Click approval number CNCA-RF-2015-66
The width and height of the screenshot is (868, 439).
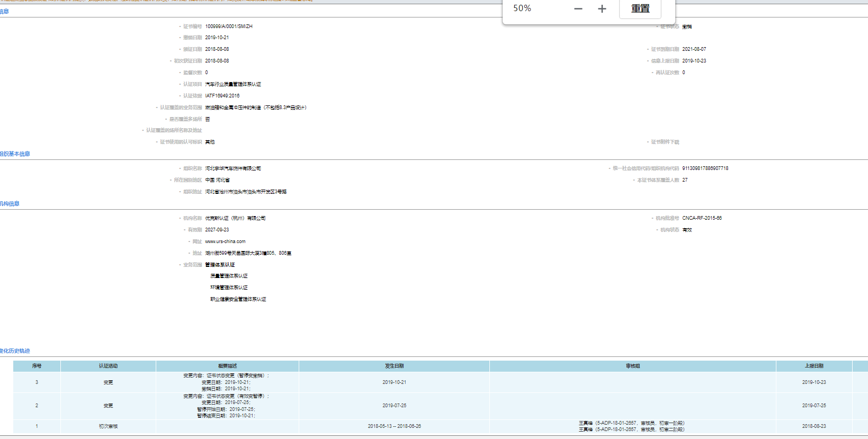pyautogui.click(x=702, y=218)
